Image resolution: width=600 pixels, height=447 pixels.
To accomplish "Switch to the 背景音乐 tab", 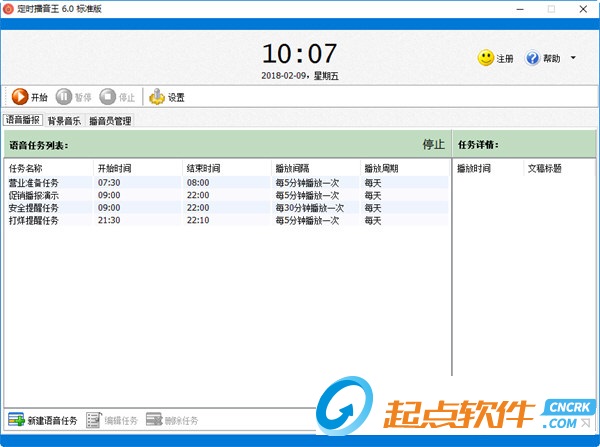I will (x=64, y=121).
